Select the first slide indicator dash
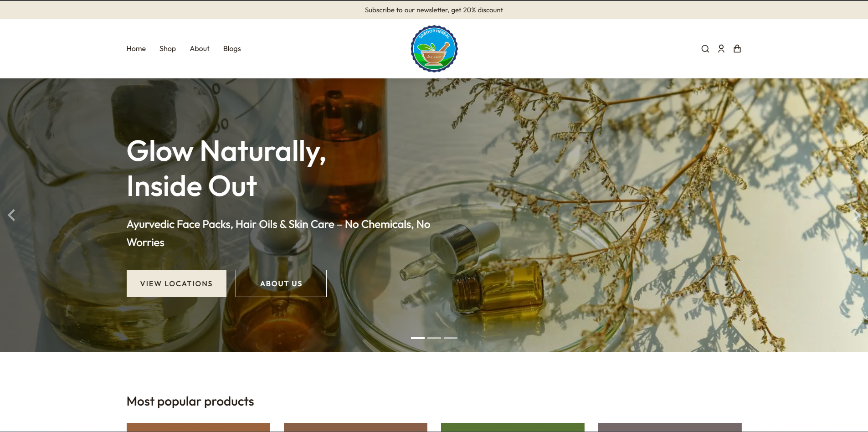868x432 pixels. tap(417, 338)
